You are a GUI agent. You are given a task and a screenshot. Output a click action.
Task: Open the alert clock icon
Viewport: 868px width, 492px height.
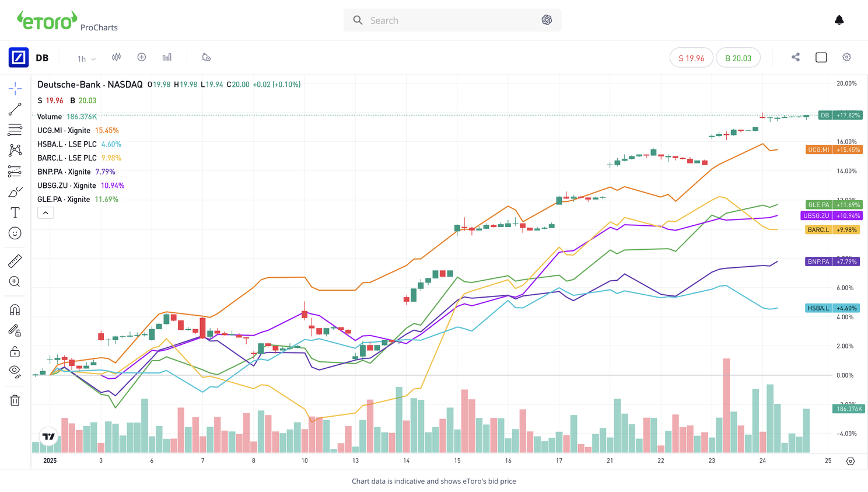[x=206, y=57]
